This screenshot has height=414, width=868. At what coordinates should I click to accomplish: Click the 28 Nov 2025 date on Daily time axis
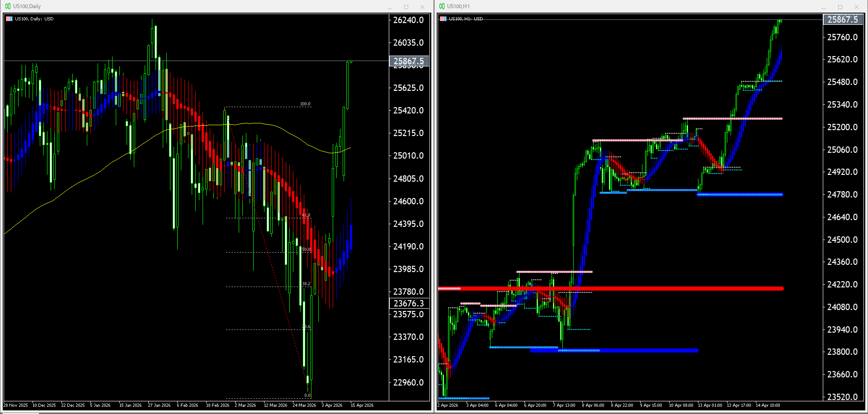tap(16, 405)
